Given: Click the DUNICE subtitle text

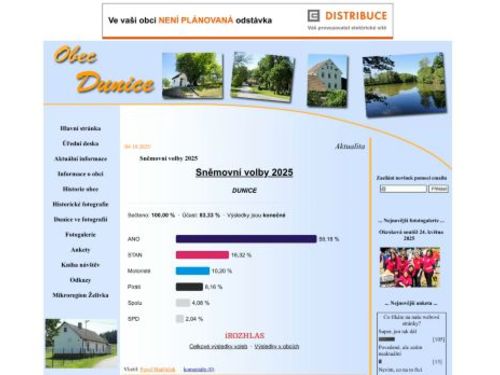Looking at the screenshot, I should [244, 191].
